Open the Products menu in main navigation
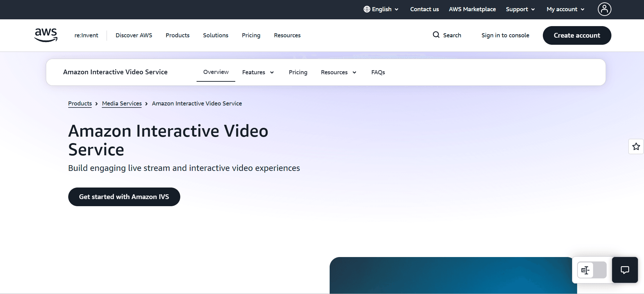 [x=178, y=35]
